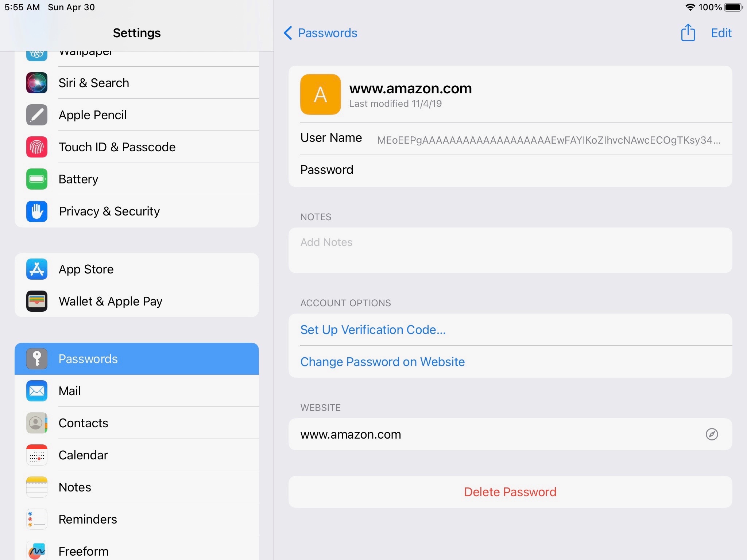Tap Change Password on Website
Viewport: 747px width, 560px height.
pyautogui.click(x=382, y=362)
